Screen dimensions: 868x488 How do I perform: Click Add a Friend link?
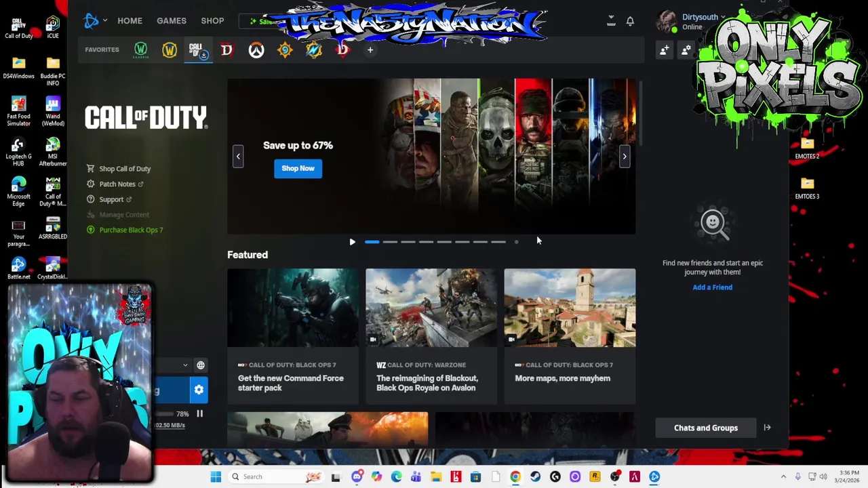pos(712,287)
